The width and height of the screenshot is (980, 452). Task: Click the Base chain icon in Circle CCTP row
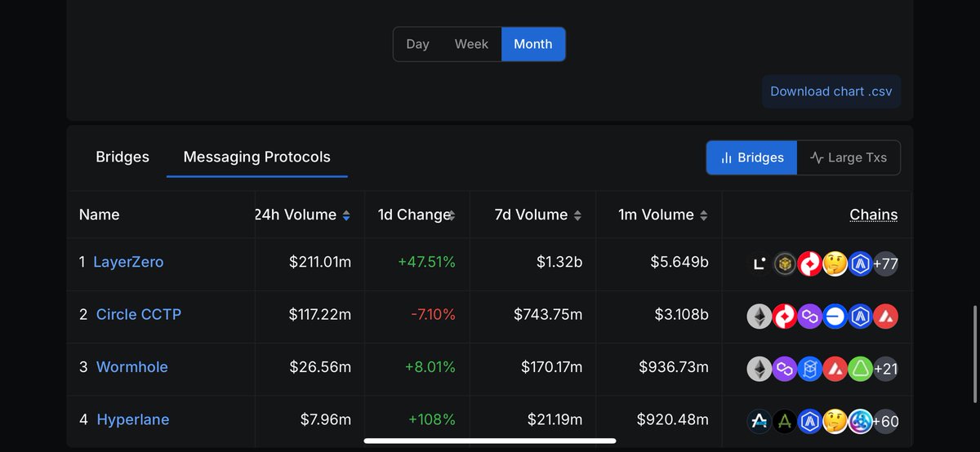click(835, 316)
